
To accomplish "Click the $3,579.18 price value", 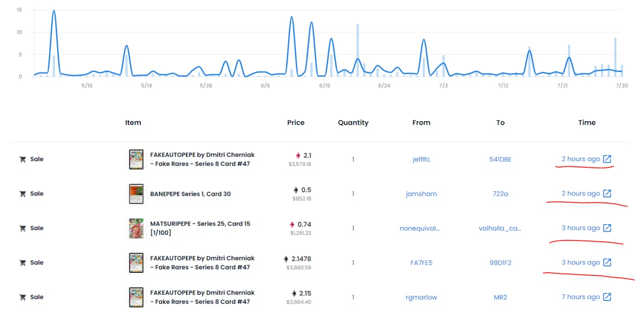I will 299,164.
